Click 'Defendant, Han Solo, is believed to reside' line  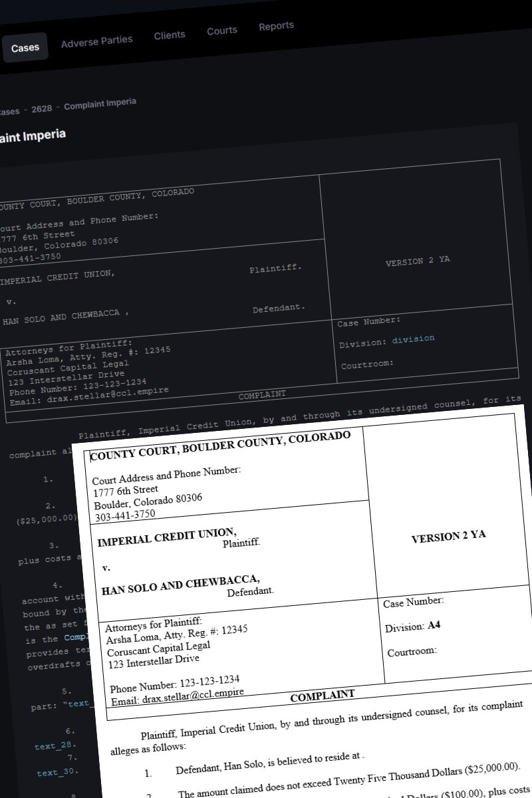(271, 763)
